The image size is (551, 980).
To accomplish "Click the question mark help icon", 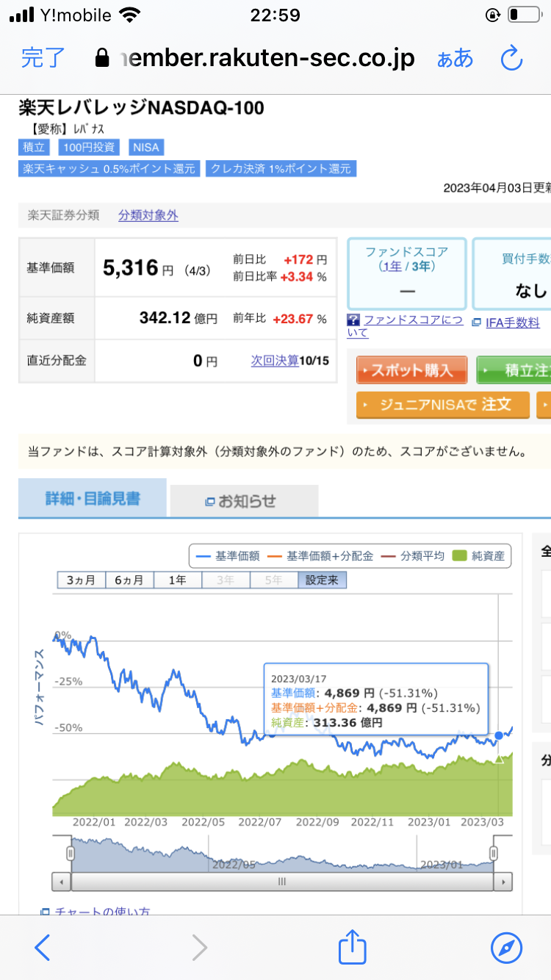I will point(353,320).
